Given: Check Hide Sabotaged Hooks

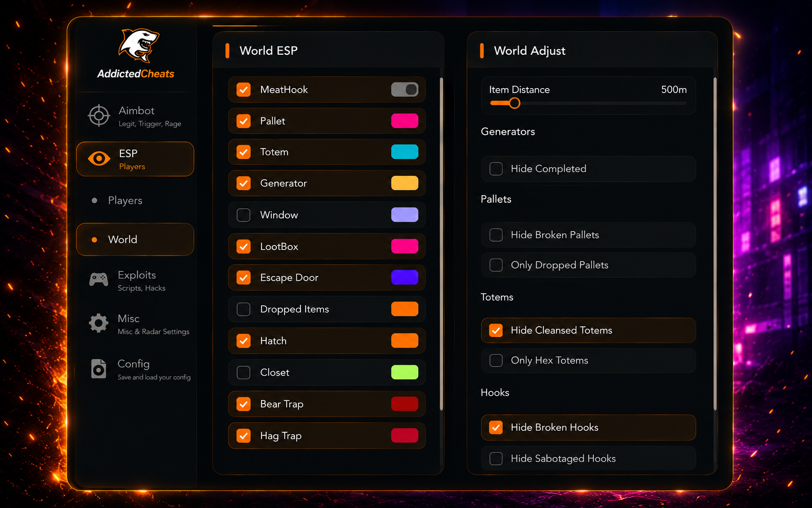Looking at the screenshot, I should coord(496,458).
